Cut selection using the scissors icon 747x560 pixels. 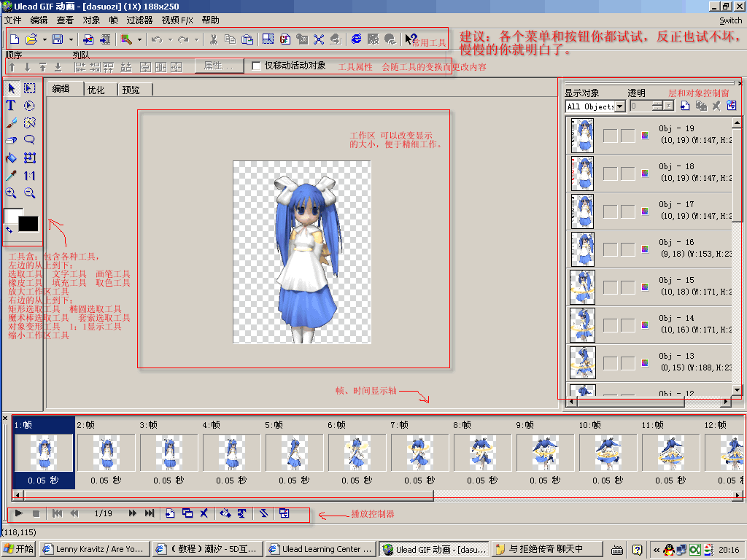pos(214,39)
